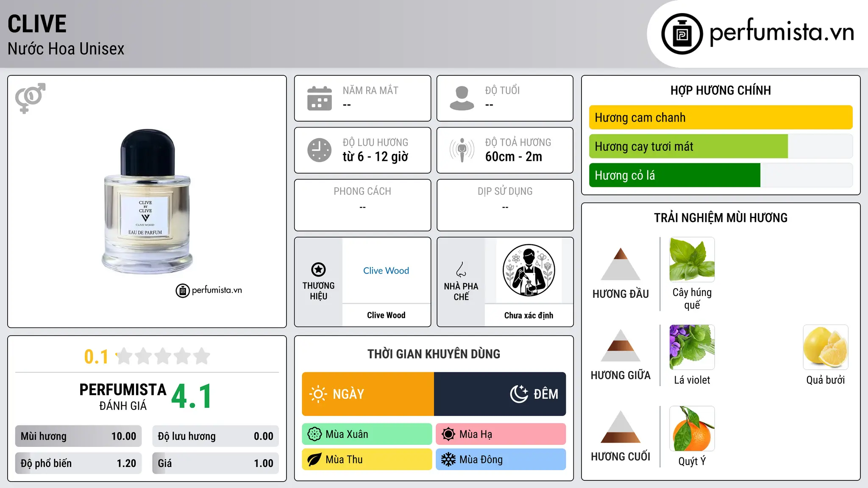The image size is (868, 488).
Task: Click the star rating icons next to 0.1
Action: click(163, 356)
